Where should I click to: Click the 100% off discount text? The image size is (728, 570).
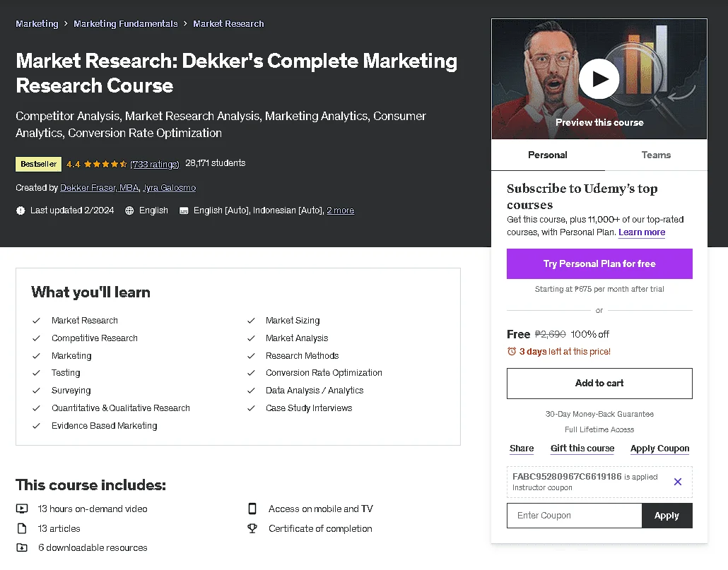[589, 334]
